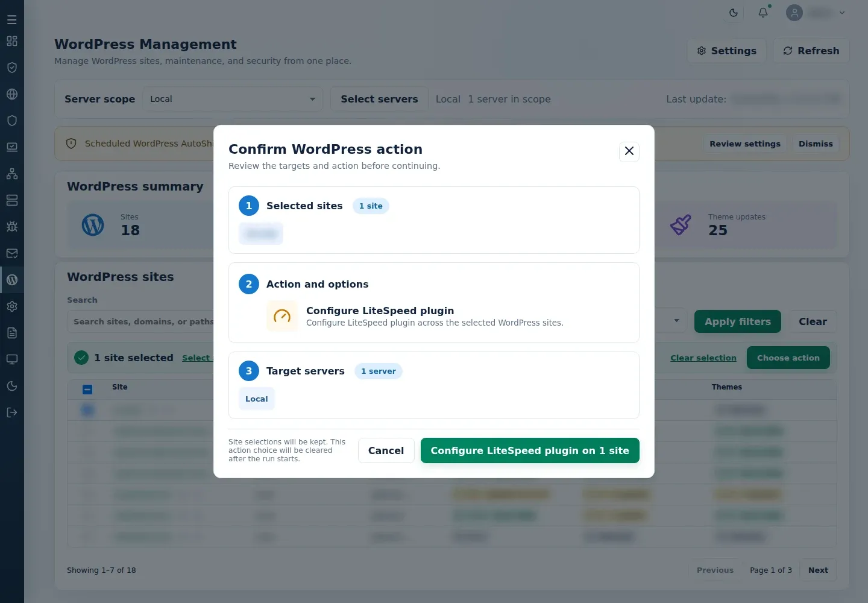
Task: Open the Server scope dropdown showing Local
Action: pyautogui.click(x=233, y=99)
